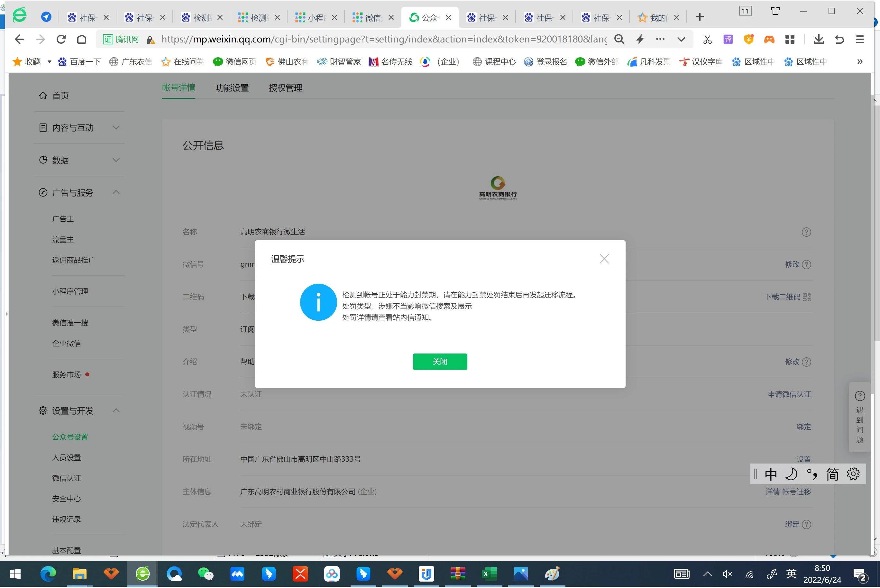
Task: Open the browser hamburger menu icon
Action: [860, 39]
